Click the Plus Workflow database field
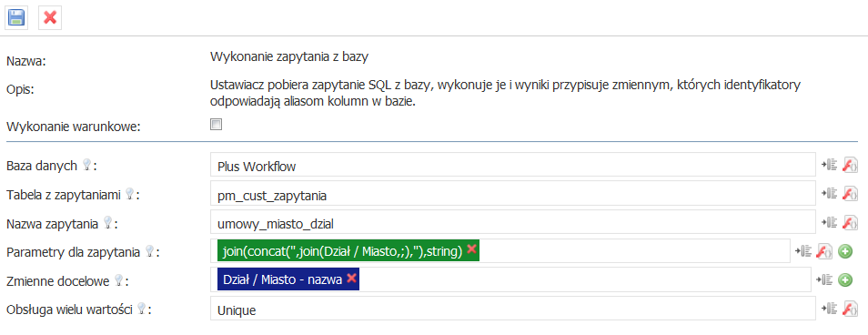 (512, 165)
